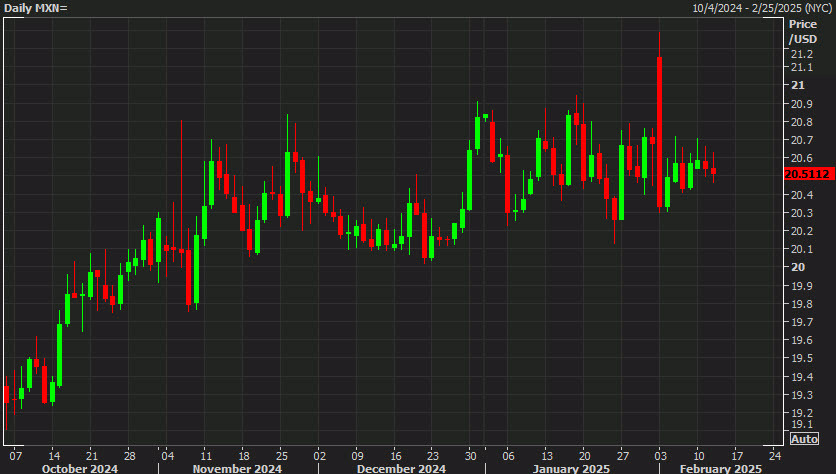Select the 10 date tick under February
Viewport: 836px width, 474px height.
[x=698, y=456]
